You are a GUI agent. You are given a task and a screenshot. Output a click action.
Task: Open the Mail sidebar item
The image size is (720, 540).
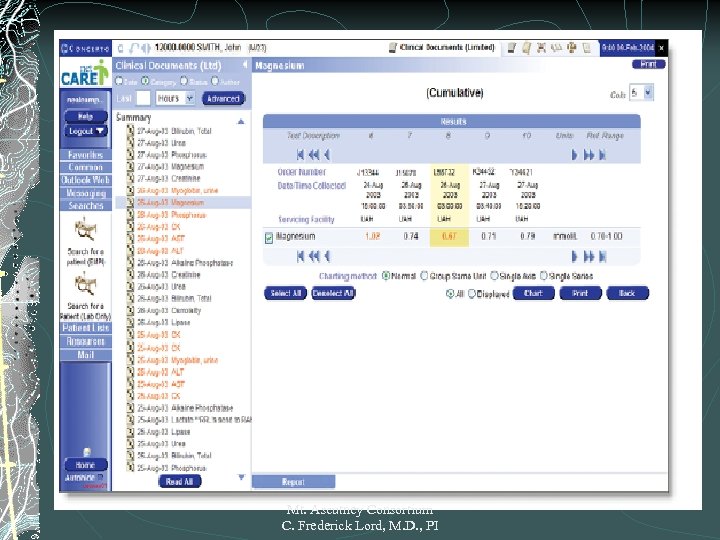pyautogui.click(x=85, y=354)
